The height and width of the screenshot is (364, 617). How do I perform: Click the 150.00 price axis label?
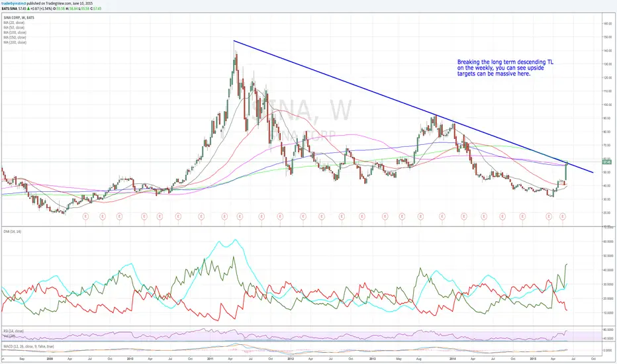(607, 37)
